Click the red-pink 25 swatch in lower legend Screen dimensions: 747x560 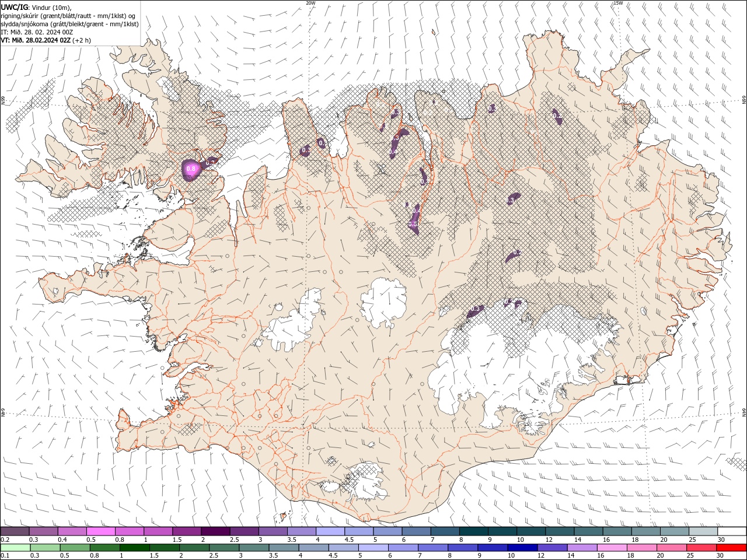click(702, 548)
